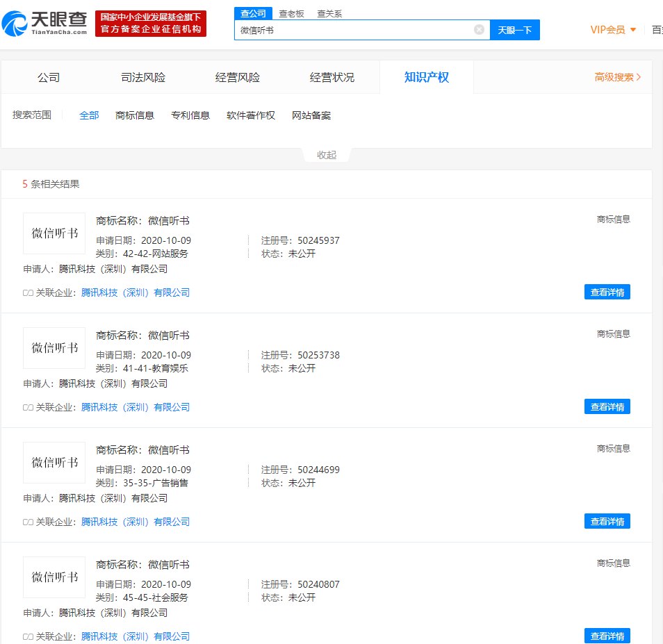
Task: Open the VIP会员 dropdown arrow
Action: pos(633,30)
